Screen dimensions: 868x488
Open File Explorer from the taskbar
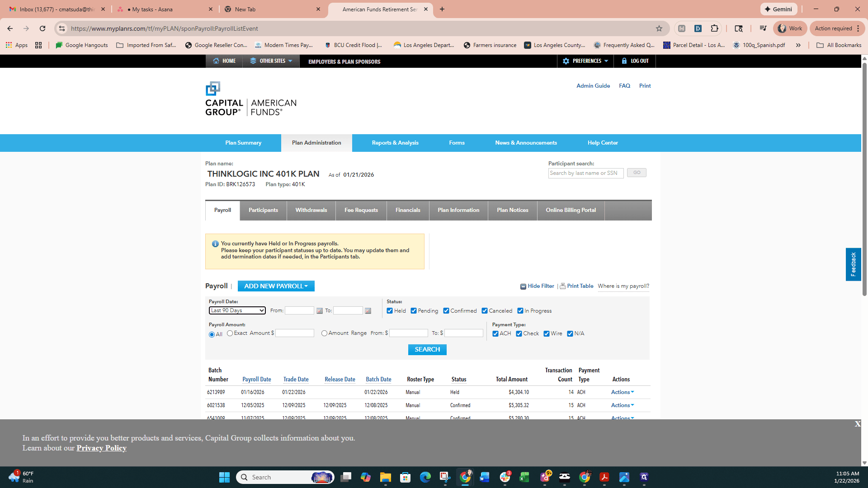386,477
